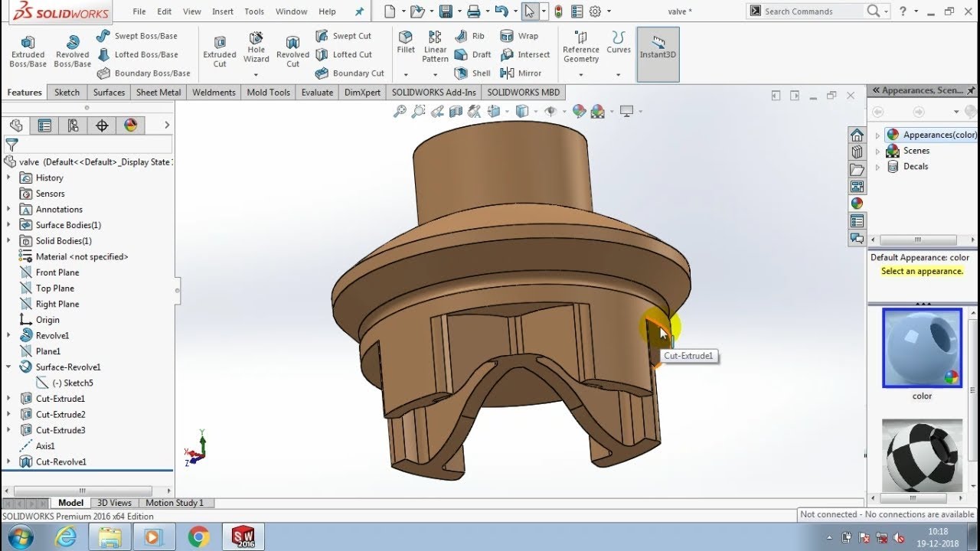This screenshot has width=980, height=551.
Task: Collapse the Surface-Revolve1 feature
Action: pyautogui.click(x=8, y=367)
